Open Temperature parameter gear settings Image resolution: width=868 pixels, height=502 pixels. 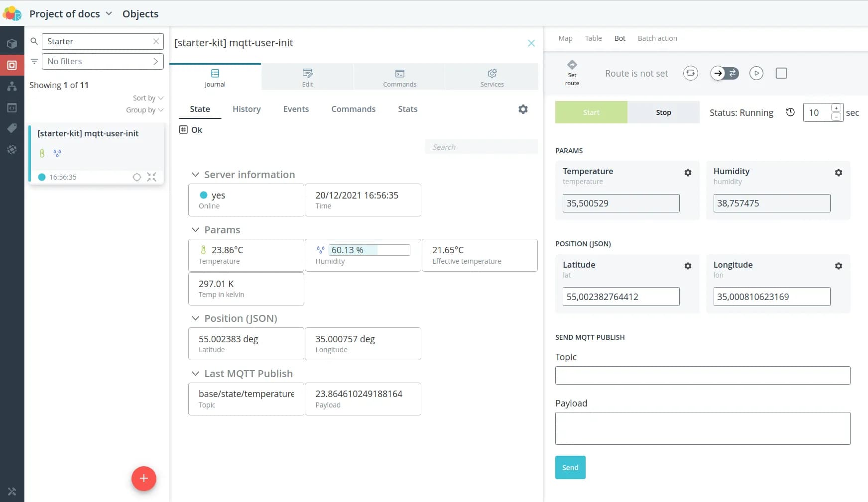coord(688,173)
